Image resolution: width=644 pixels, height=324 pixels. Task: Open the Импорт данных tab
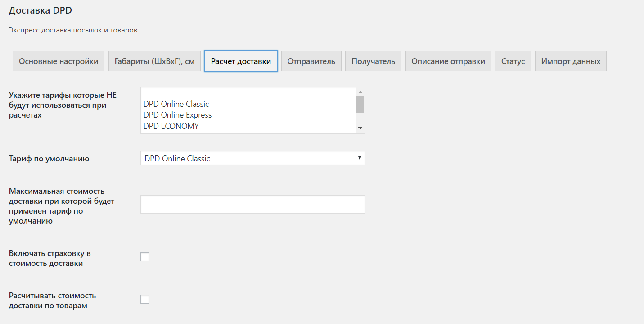tap(571, 61)
